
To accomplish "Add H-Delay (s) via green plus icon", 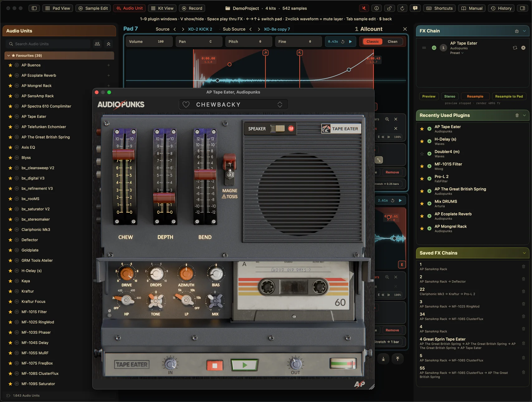I will 429,141.
